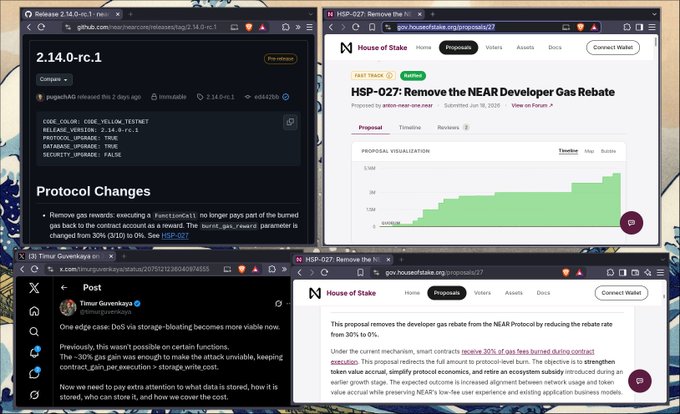Open Brave wallet icon in bottom House of Stake window
Screen dimensions: 680x414
(635, 273)
